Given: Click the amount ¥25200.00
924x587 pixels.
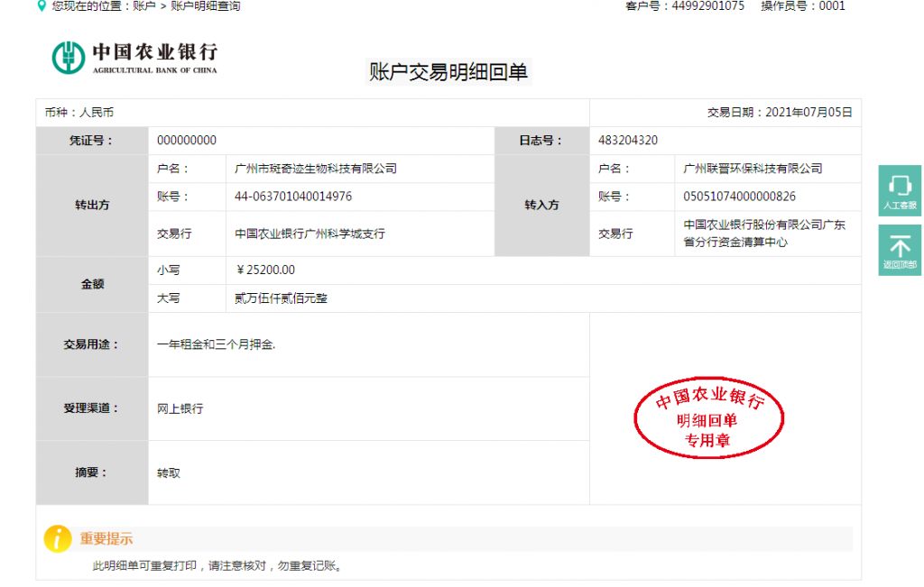Looking at the screenshot, I should tap(265, 270).
